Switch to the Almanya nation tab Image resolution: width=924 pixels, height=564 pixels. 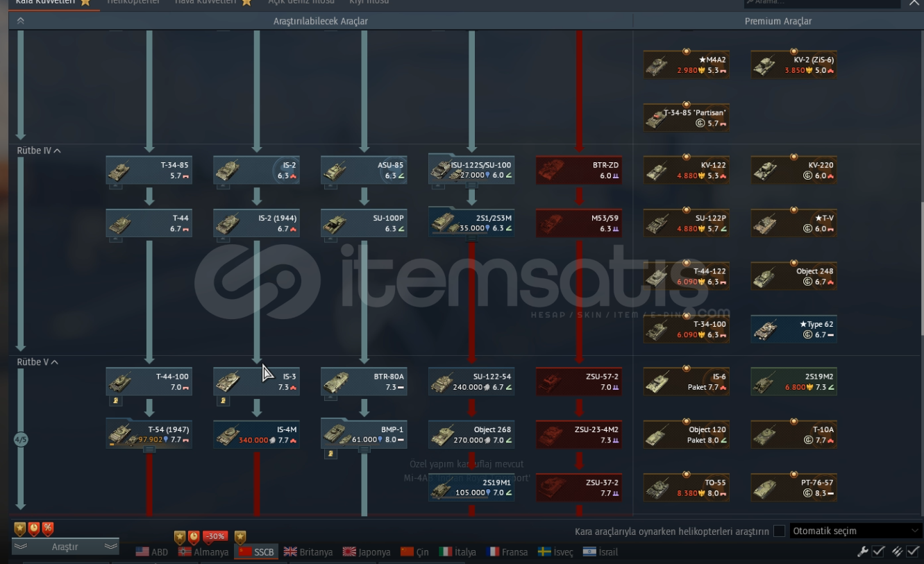[204, 552]
